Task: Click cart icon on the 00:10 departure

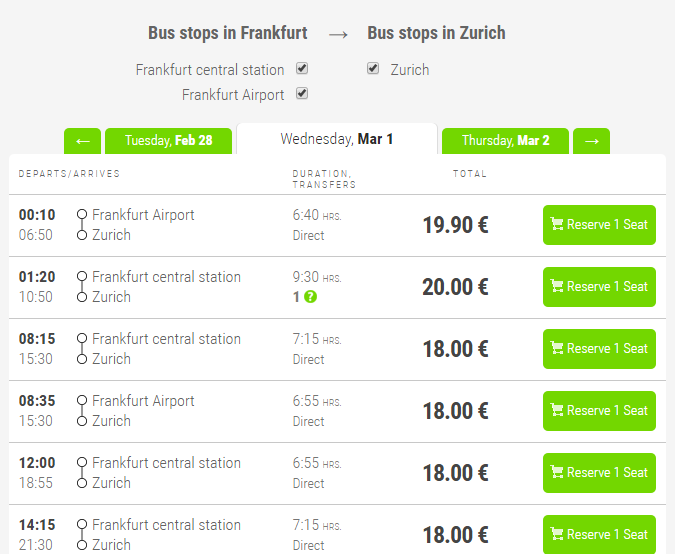Action: (x=557, y=225)
